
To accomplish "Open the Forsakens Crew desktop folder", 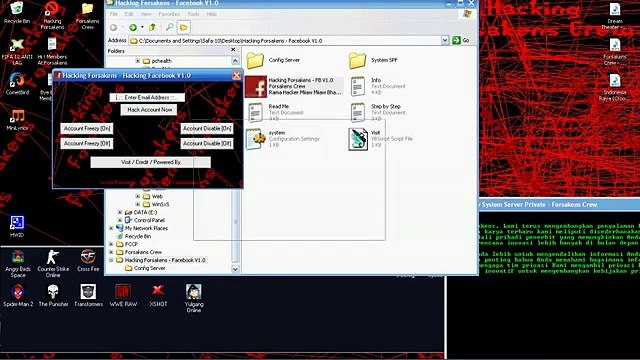I will click(87, 16).
